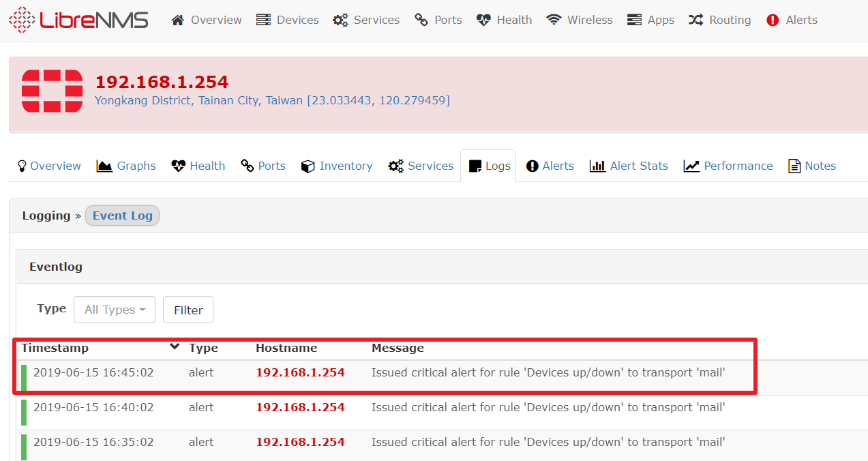This screenshot has height=461, width=868.
Task: Click the Overview home icon in navbar
Action: 178,20
